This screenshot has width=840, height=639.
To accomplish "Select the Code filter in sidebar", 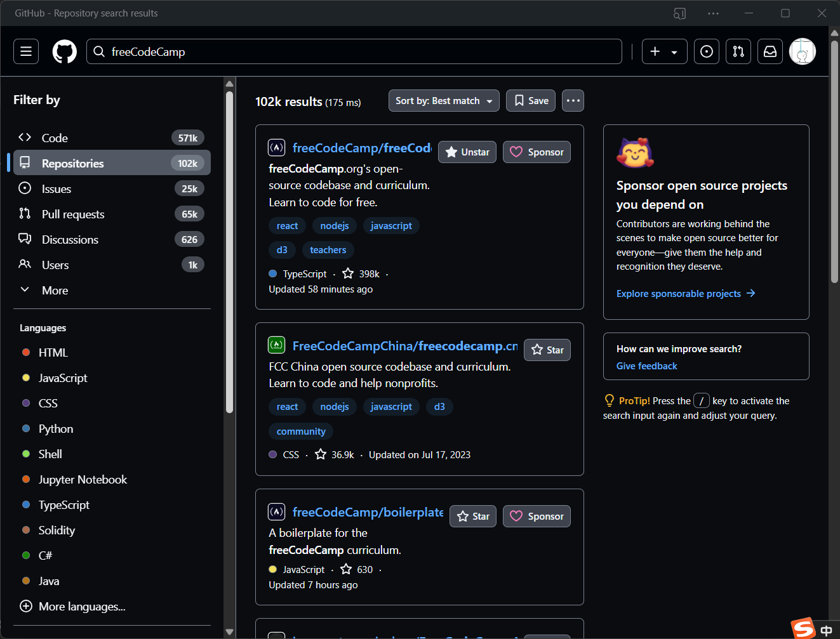I will point(55,138).
